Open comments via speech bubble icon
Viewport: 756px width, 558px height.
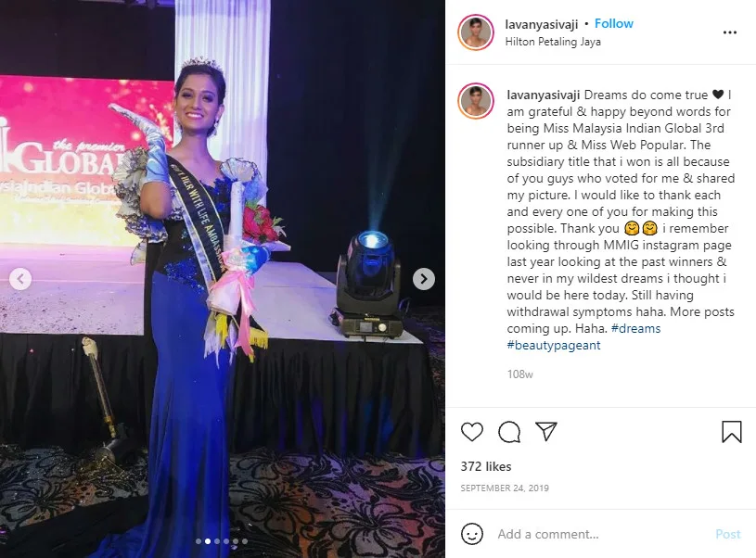[x=509, y=431]
